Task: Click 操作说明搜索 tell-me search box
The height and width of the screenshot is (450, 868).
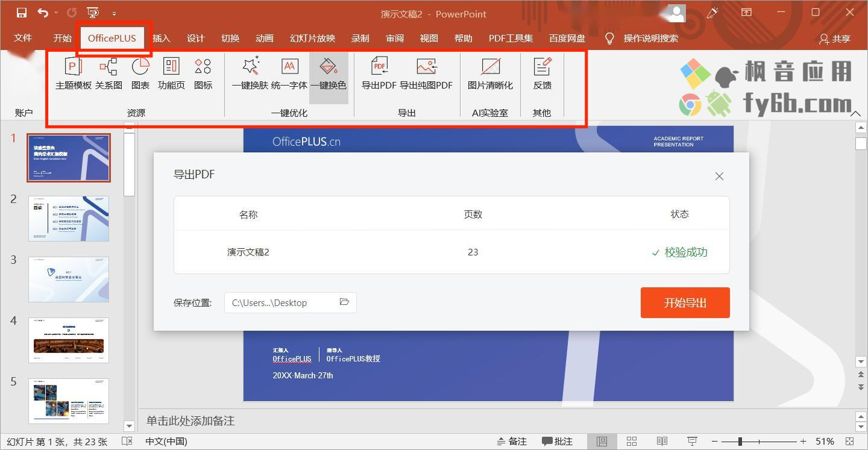Action: (x=650, y=38)
